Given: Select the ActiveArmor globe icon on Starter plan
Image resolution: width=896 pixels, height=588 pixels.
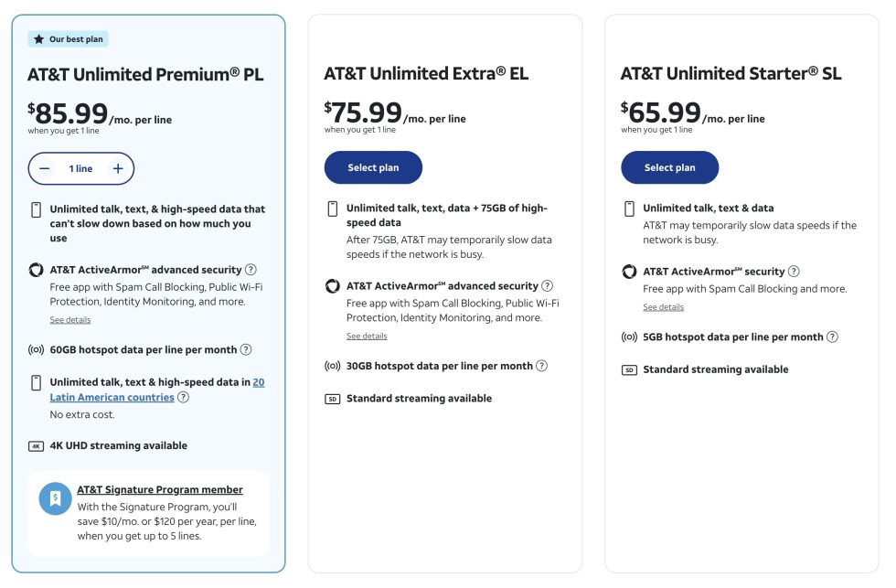Looking at the screenshot, I should pyautogui.click(x=629, y=272).
